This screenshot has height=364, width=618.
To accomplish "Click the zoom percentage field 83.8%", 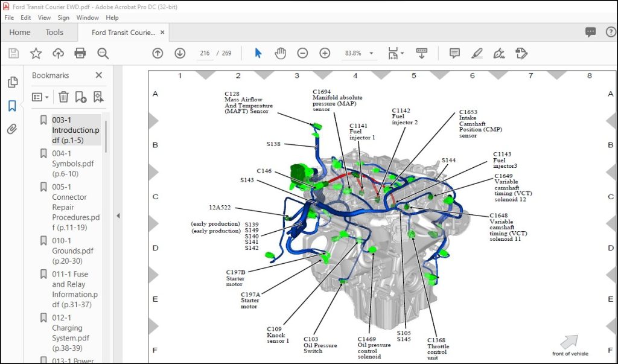I will tap(353, 53).
